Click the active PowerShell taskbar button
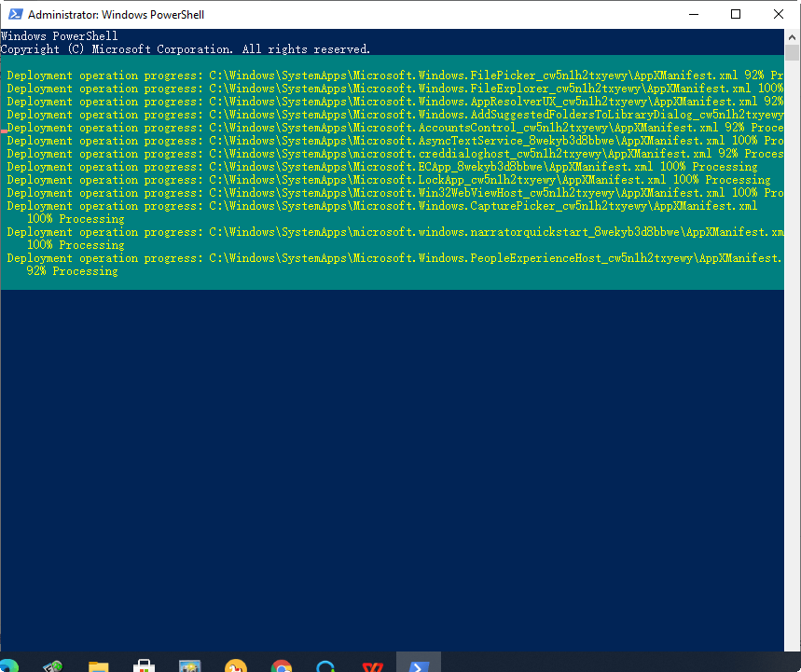This screenshot has width=801, height=672. [x=419, y=664]
